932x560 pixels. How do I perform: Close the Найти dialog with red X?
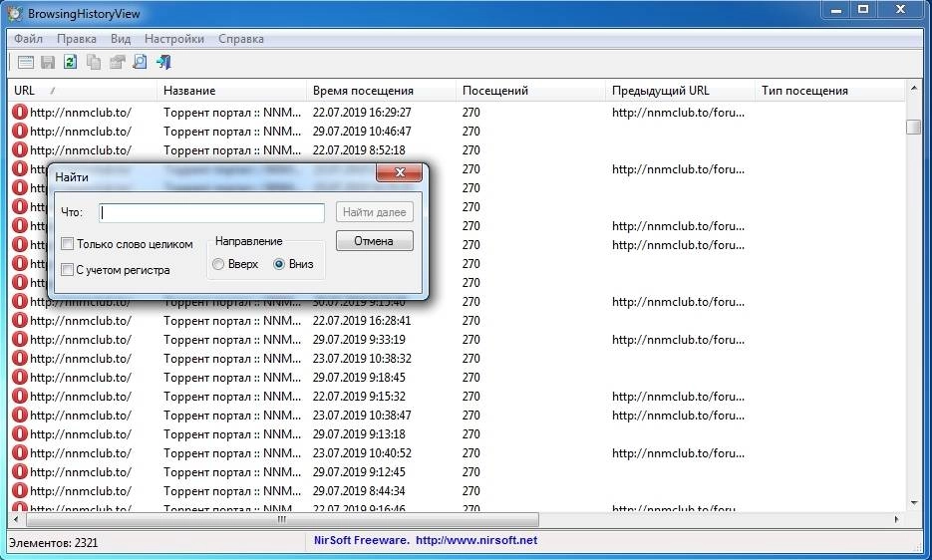tap(400, 172)
